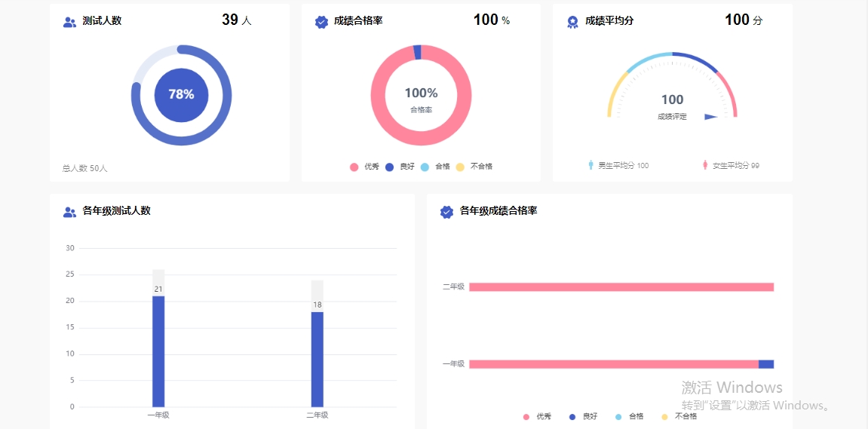
Task: Click the badge icon beside 各年级成绩合格率 title
Action: 446,212
